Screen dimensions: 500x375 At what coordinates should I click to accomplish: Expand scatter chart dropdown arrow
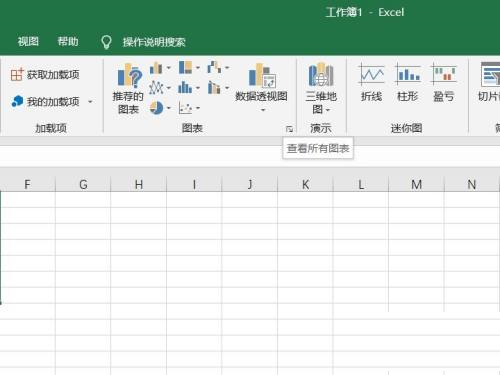(x=198, y=108)
